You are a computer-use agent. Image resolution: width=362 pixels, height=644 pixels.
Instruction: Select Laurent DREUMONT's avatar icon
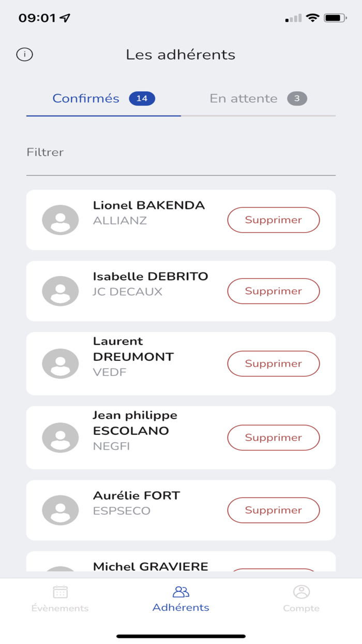point(61,363)
